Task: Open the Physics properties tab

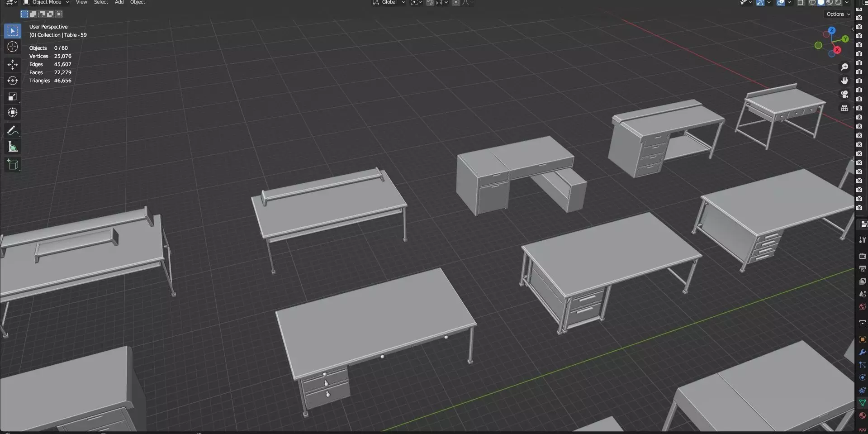Action: pos(862,377)
